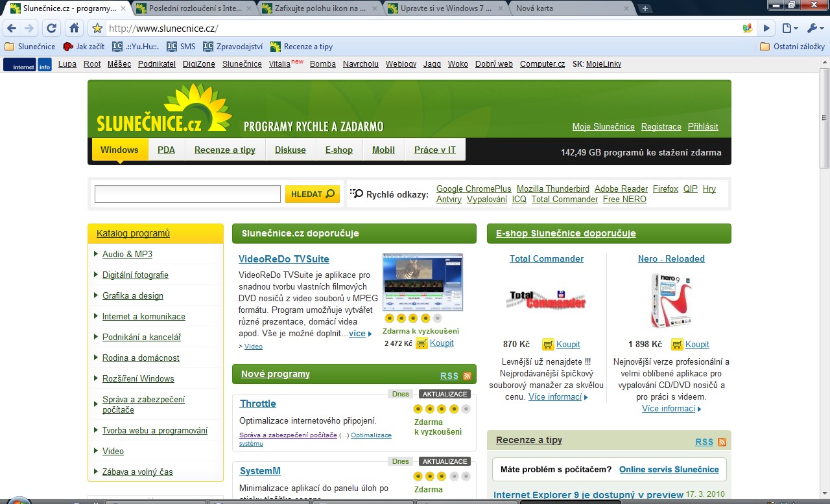Click the address bar URL field
The image size is (830, 504).
(421, 29)
